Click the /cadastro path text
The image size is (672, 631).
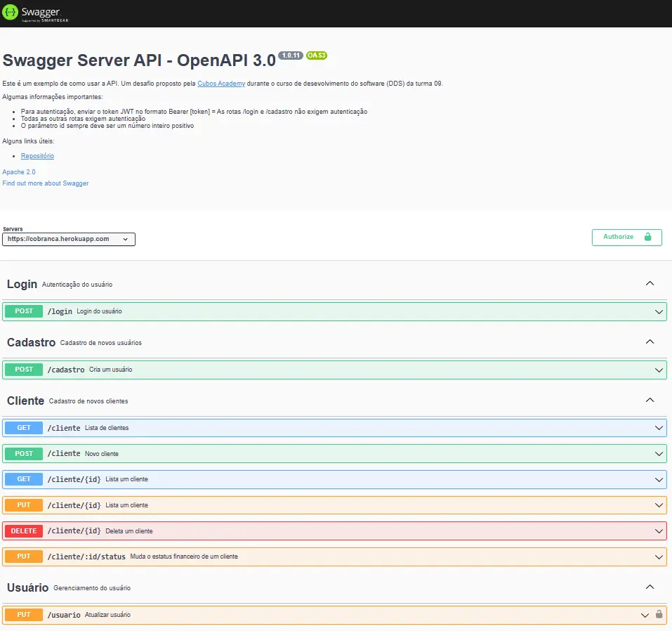pos(66,370)
